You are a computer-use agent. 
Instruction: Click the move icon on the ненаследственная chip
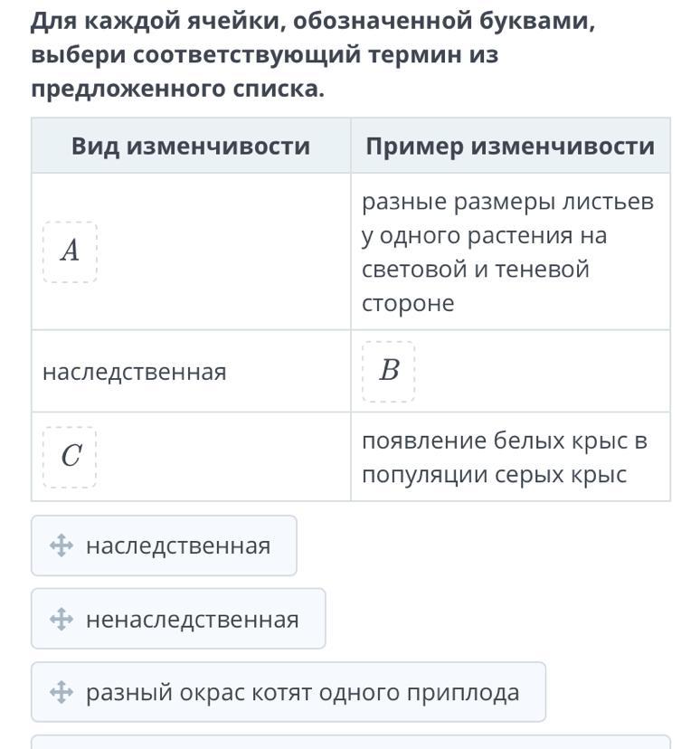pyautogui.click(x=61, y=619)
